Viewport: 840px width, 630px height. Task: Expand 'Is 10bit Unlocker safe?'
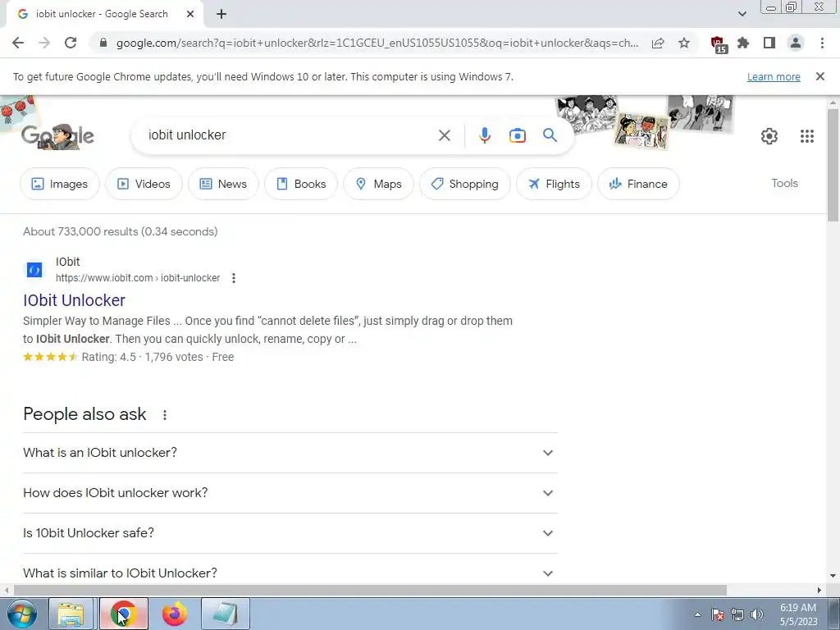(290, 533)
